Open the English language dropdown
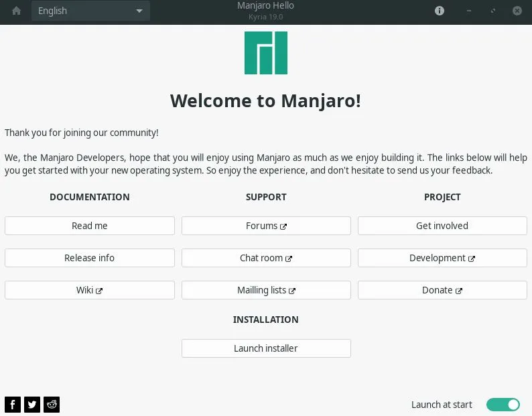Viewport: 532px width, 416px height. pos(90,11)
